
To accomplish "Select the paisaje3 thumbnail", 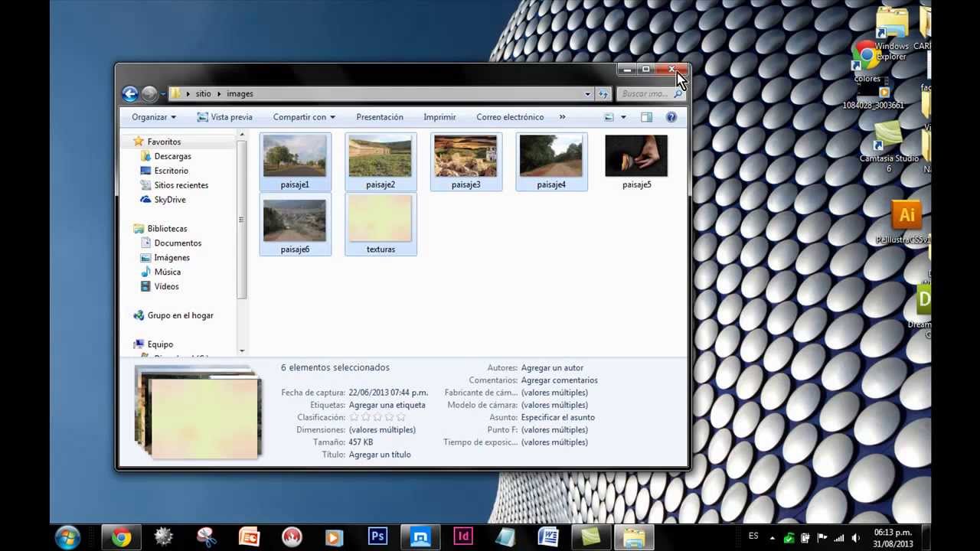I will coord(465,161).
